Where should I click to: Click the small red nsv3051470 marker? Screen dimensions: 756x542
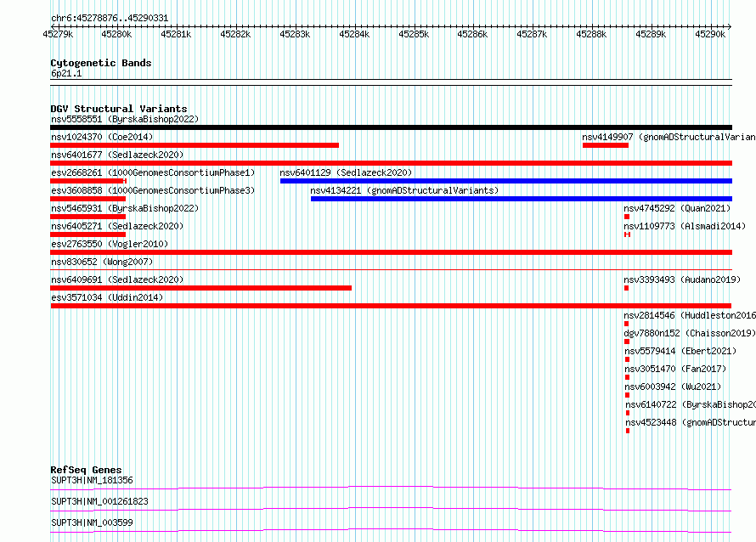click(627, 377)
